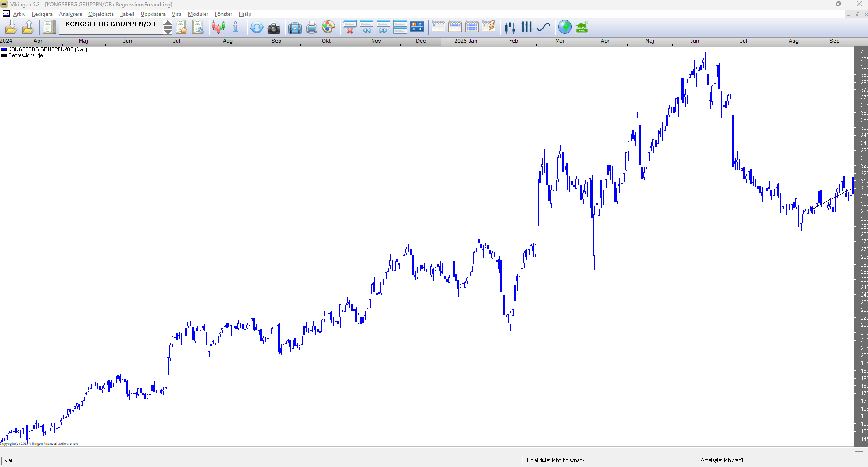Open the Moduler menu
Viewport: 868px width, 467px height.
[198, 14]
